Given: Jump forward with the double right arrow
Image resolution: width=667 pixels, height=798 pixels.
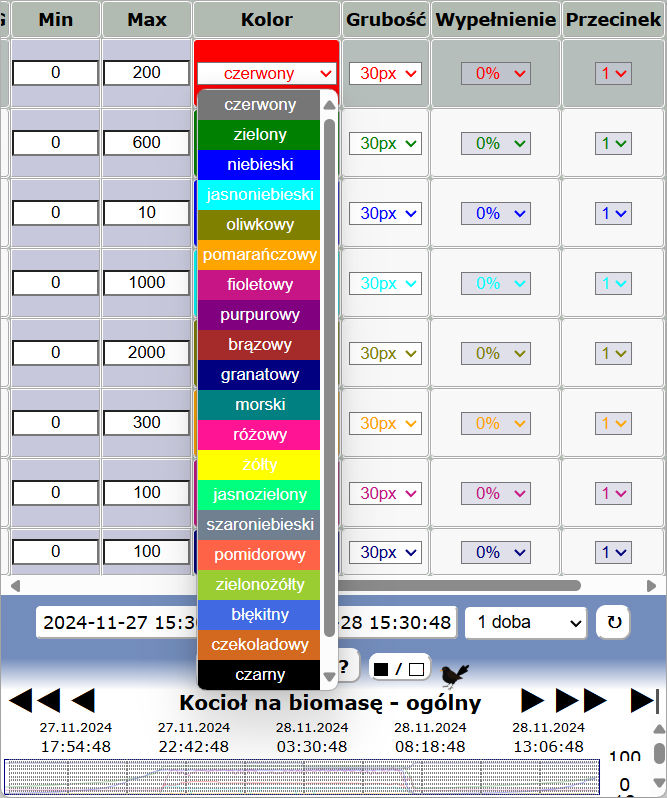Looking at the screenshot, I should [x=581, y=701].
